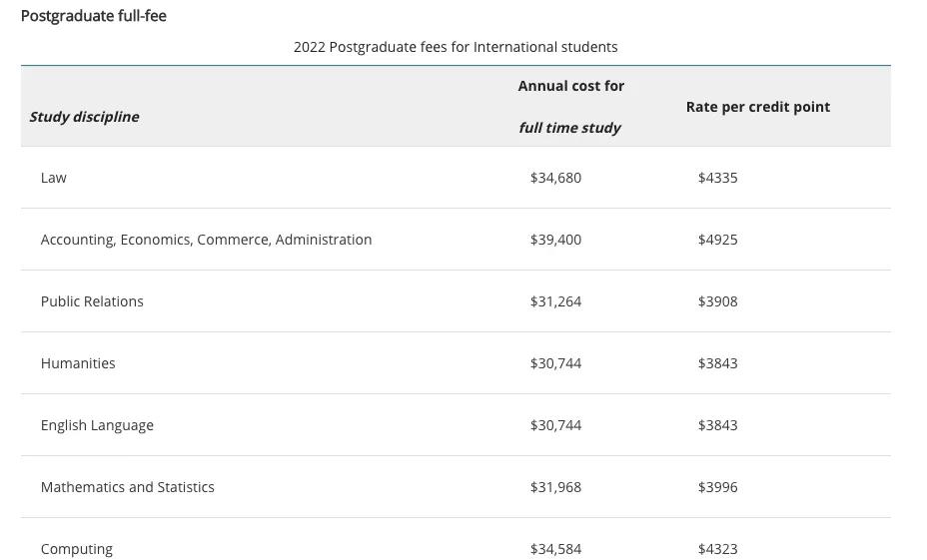
Task: Select the Law discipline row
Action: [x=54, y=178]
